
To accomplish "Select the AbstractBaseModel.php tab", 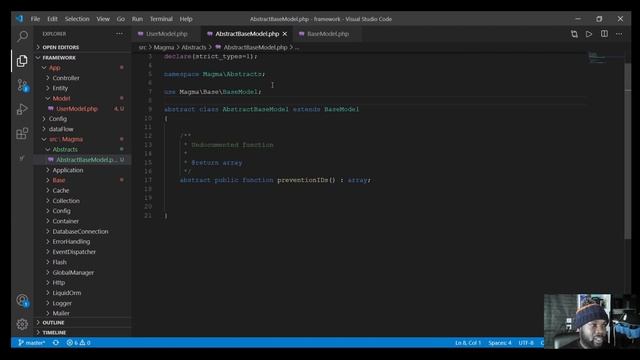I will click(247, 34).
